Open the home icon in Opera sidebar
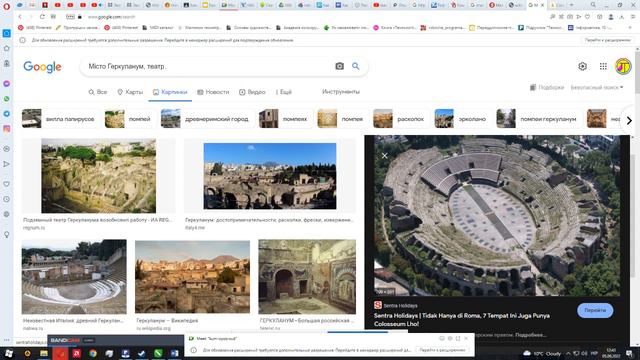Image resolution: width=640 pixels, height=360 pixels. [x=7, y=48]
